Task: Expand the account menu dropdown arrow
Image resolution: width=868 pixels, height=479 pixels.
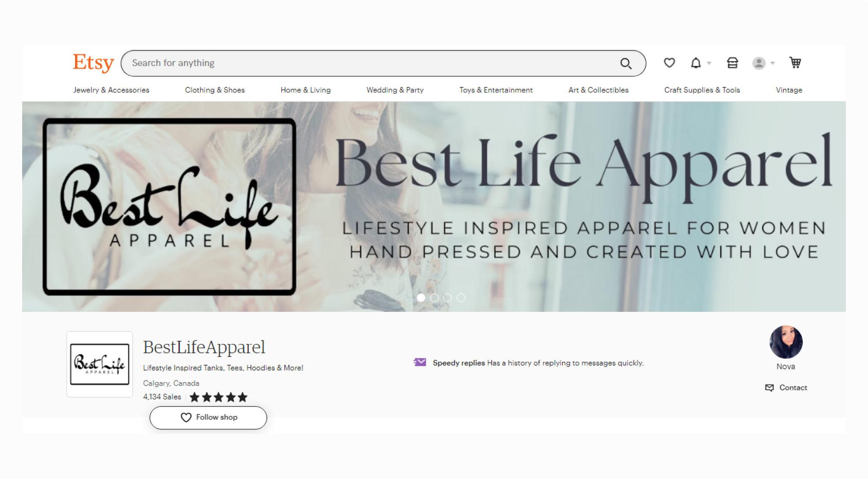Action: point(773,63)
